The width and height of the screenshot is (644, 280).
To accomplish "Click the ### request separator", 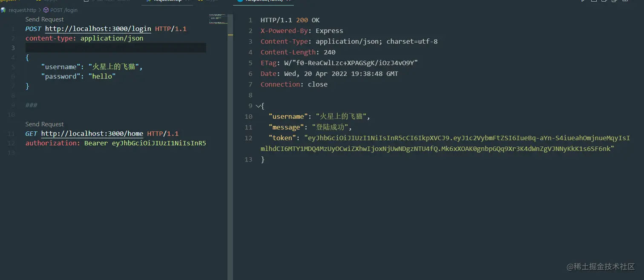I will 31,105.
